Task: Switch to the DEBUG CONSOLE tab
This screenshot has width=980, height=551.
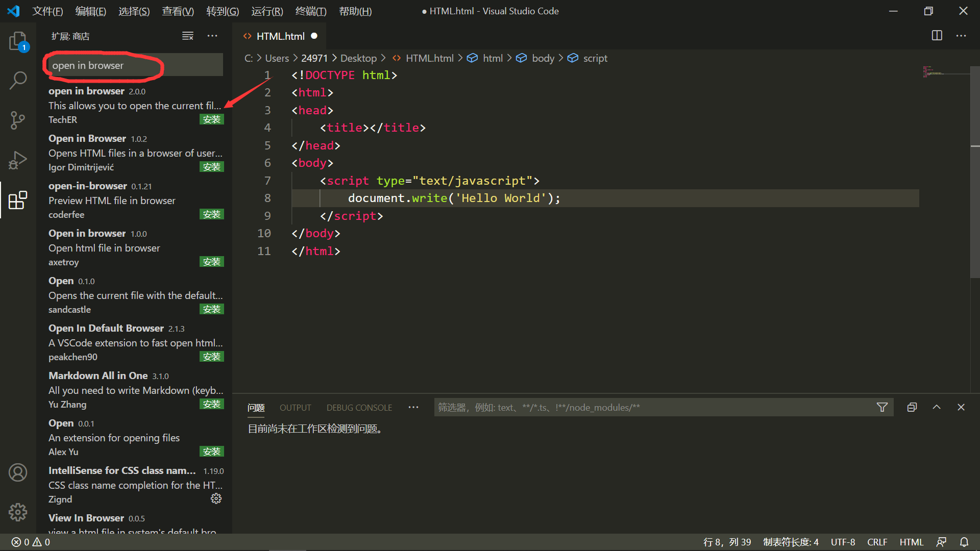Action: click(359, 408)
